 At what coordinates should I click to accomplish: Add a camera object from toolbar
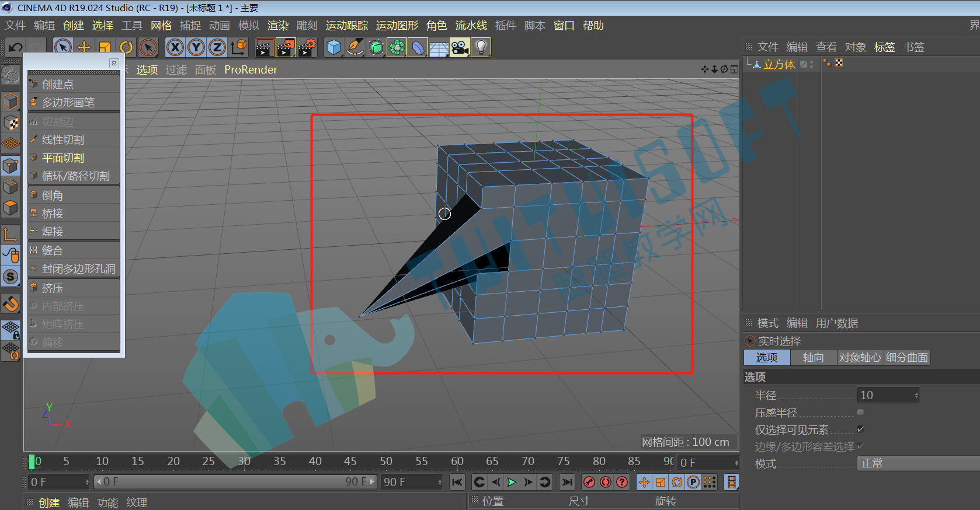[x=460, y=47]
